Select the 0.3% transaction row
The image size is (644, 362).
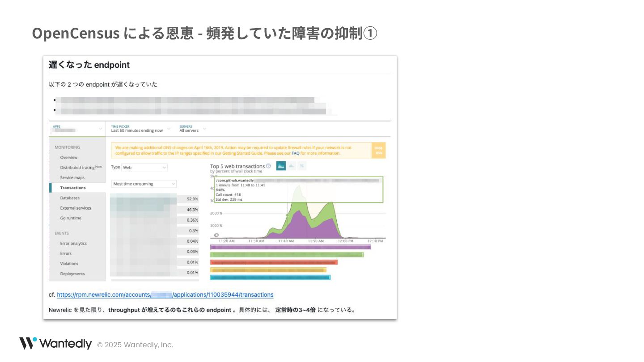coord(154,231)
